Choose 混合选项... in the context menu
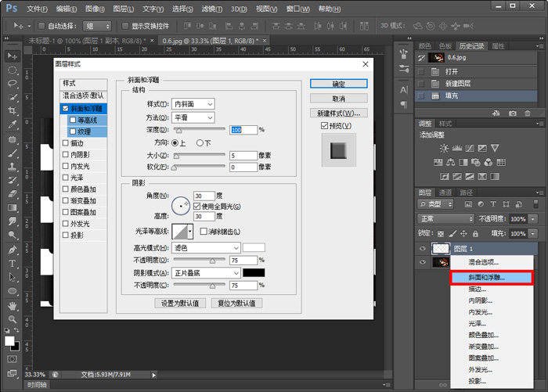The height and width of the screenshot is (392, 548). 492,262
